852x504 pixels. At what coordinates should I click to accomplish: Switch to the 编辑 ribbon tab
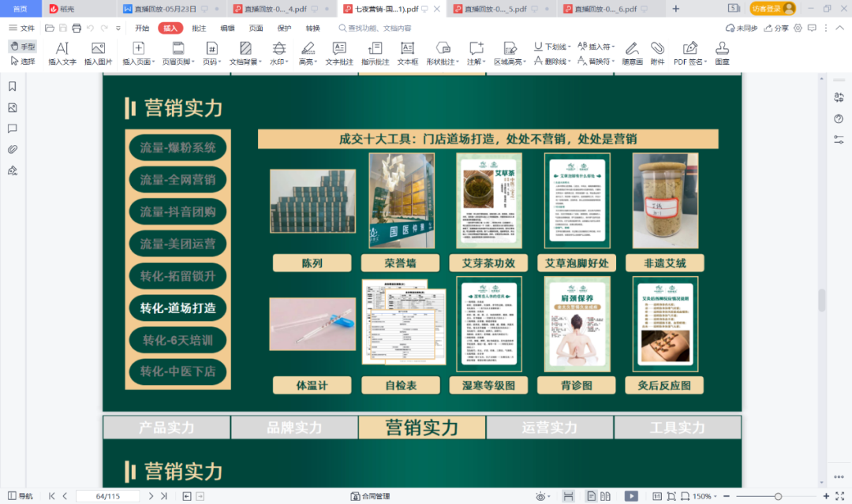(x=228, y=28)
